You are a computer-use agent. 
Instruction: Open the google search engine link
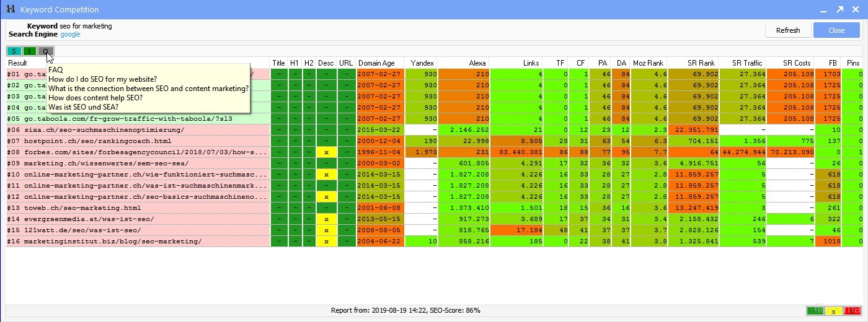(70, 35)
